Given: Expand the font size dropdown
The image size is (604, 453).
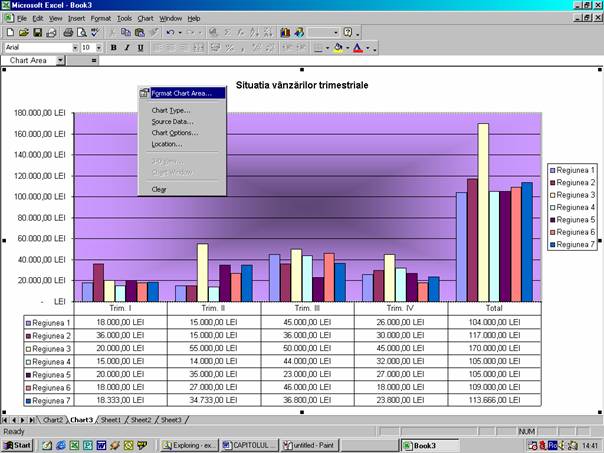Looking at the screenshot, I should coord(99,47).
